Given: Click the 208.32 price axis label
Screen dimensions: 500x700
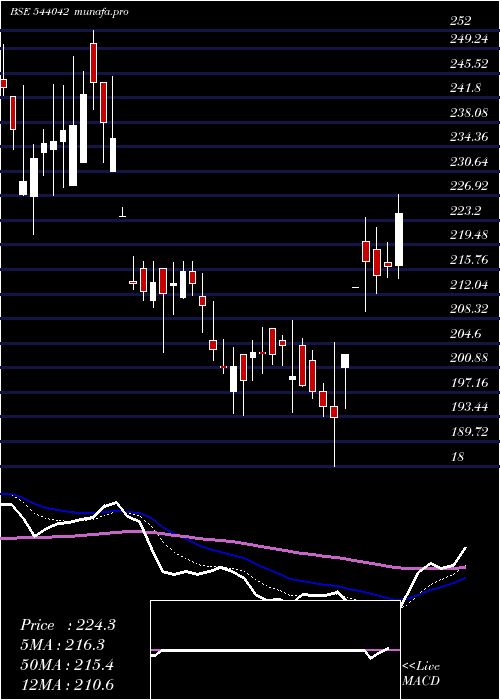Looking at the screenshot, I should 468,309.
